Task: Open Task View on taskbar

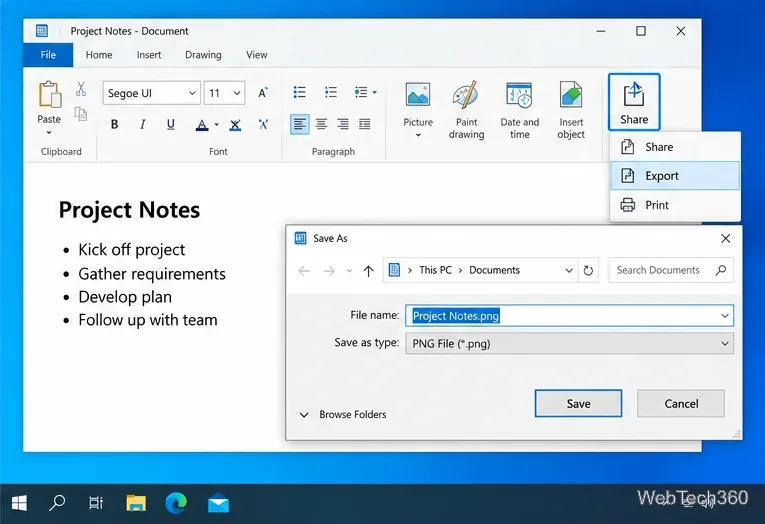Action: [96, 503]
